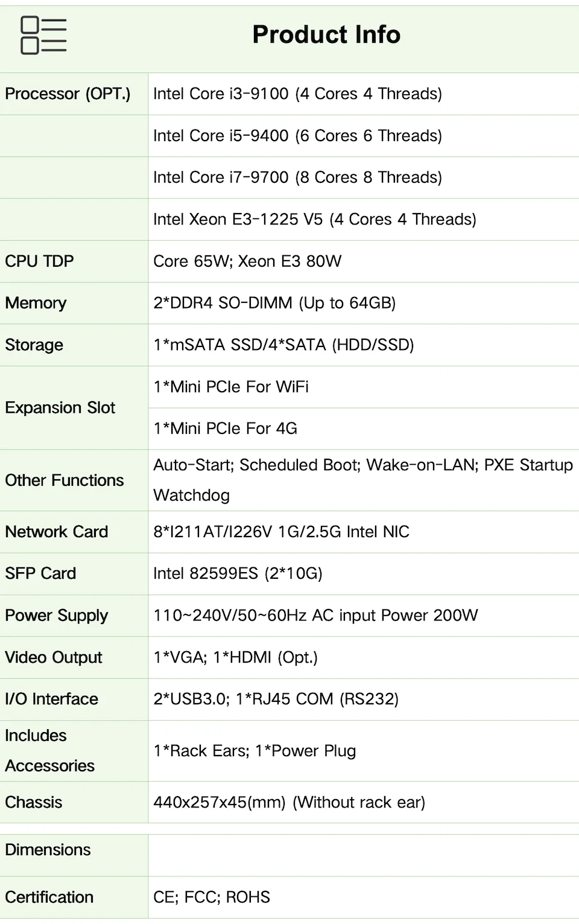Click the Watchdog text under Other Functions

[x=191, y=495]
